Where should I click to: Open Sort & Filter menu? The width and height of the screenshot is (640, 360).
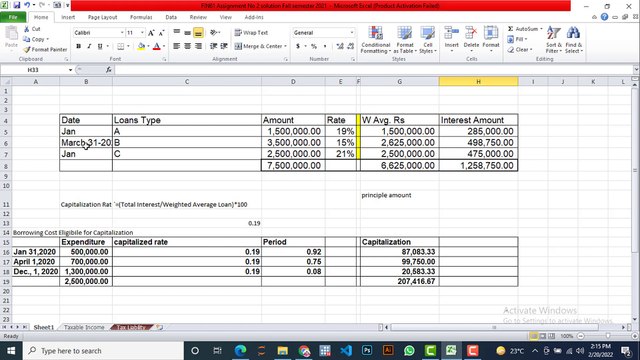[x=554, y=40]
